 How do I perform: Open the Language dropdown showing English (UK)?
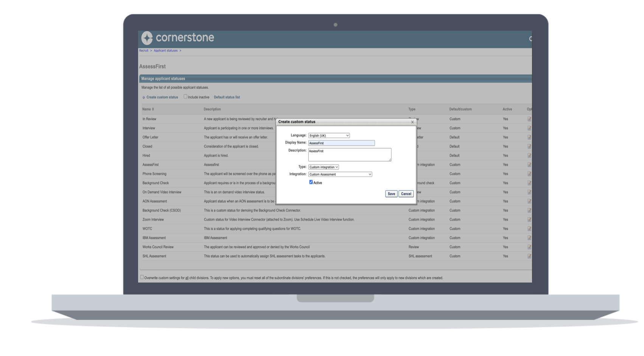(328, 135)
